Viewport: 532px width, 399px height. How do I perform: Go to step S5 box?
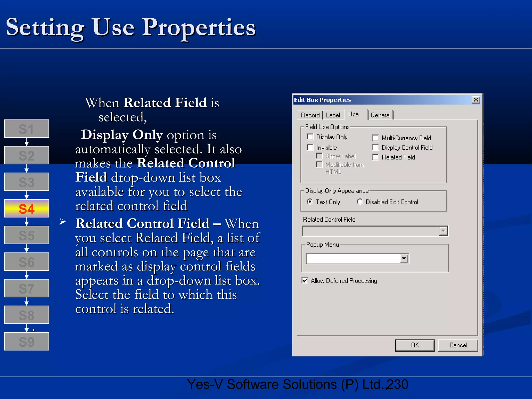(x=26, y=235)
